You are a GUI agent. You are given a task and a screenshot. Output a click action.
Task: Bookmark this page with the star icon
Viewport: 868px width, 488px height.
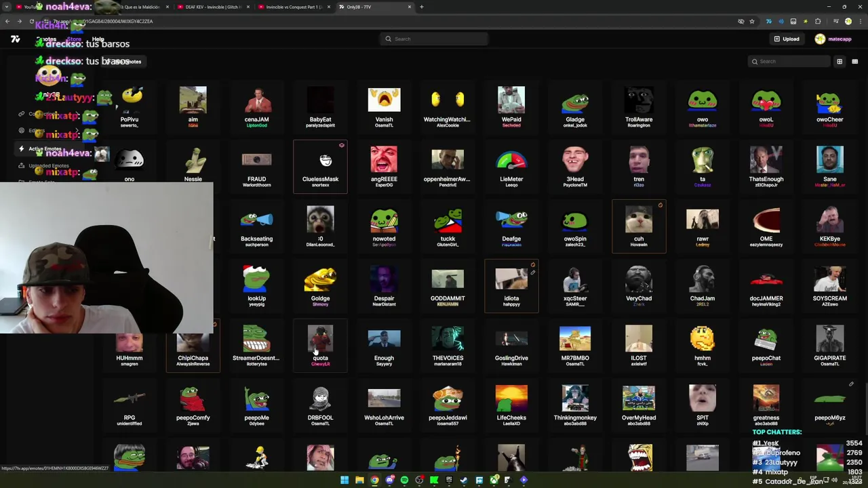point(752,21)
